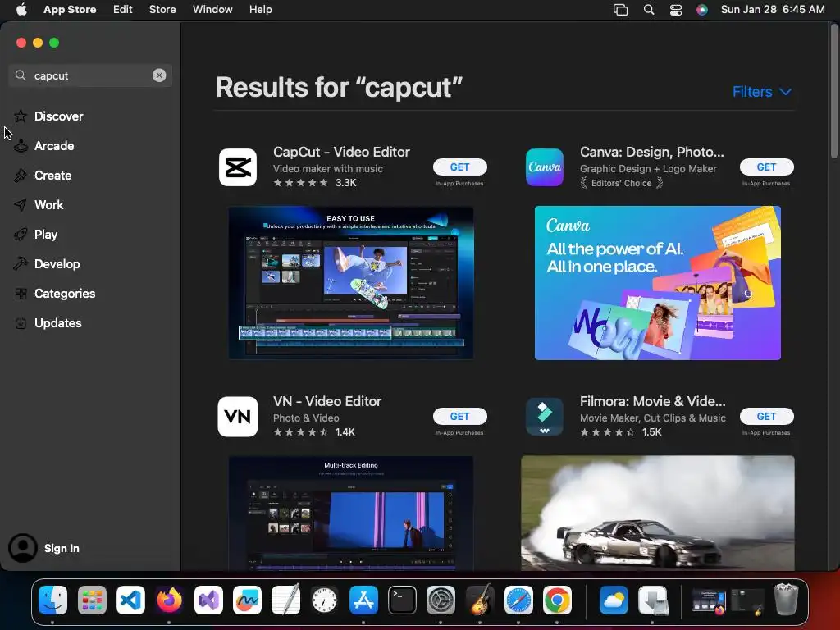
Task: Open Finder from the Dock
Action: (x=53, y=600)
